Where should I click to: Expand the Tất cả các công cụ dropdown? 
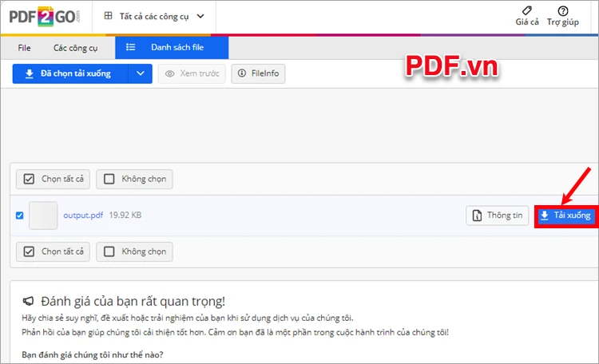click(154, 17)
